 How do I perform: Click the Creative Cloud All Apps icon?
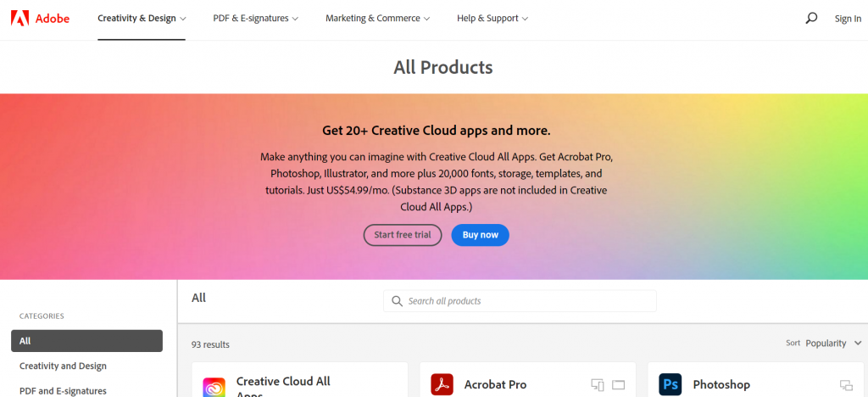coord(214,387)
